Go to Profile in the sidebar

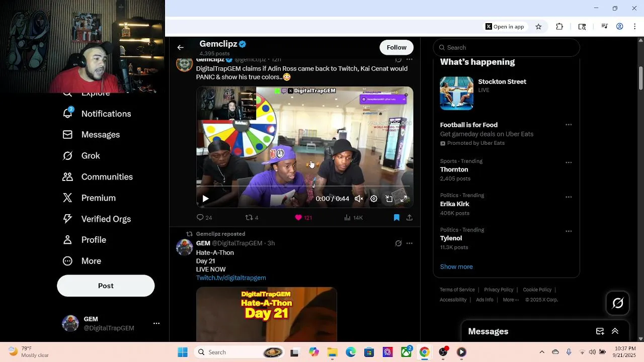pyautogui.click(x=84, y=240)
